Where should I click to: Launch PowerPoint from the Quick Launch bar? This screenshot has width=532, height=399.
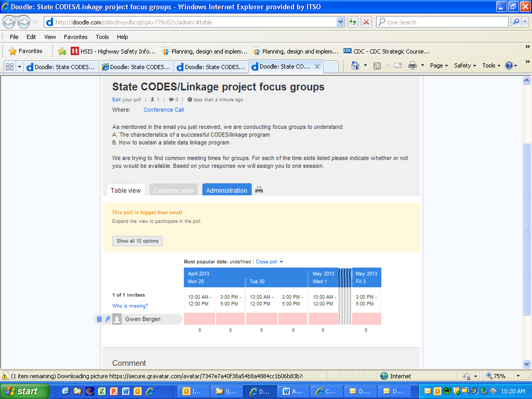pos(114,391)
